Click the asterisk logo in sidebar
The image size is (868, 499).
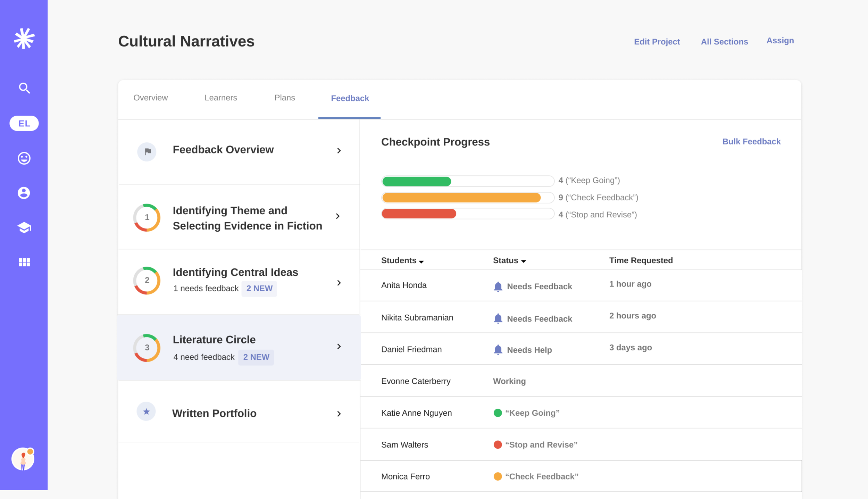coord(24,38)
